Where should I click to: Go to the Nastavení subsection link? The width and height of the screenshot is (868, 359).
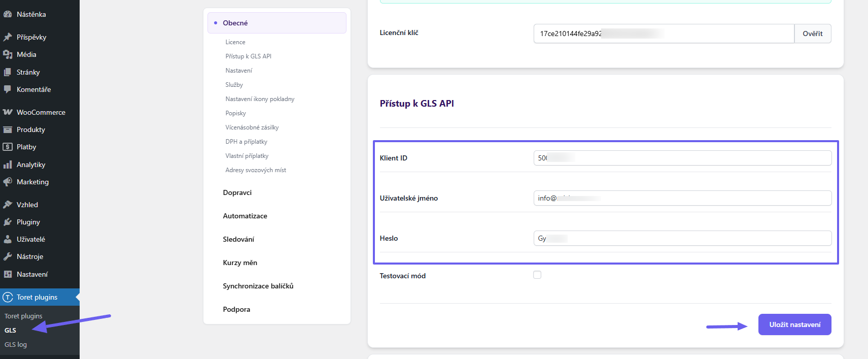click(x=239, y=71)
